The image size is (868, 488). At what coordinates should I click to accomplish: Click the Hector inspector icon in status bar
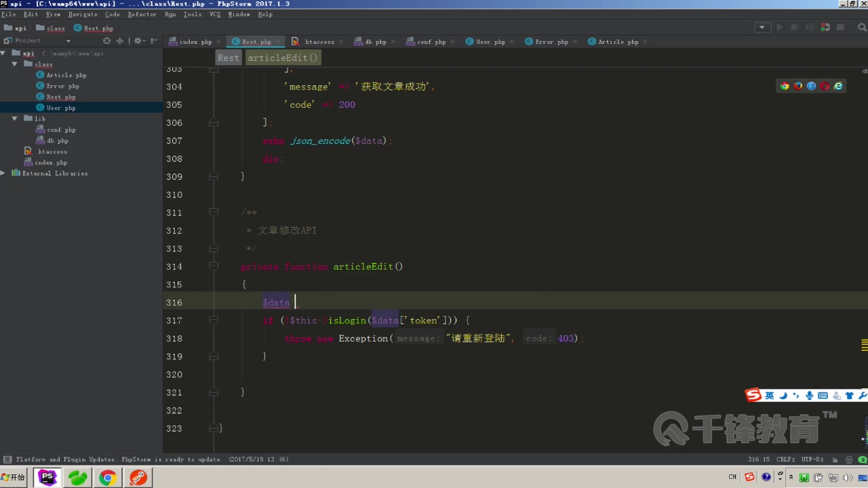click(x=849, y=460)
